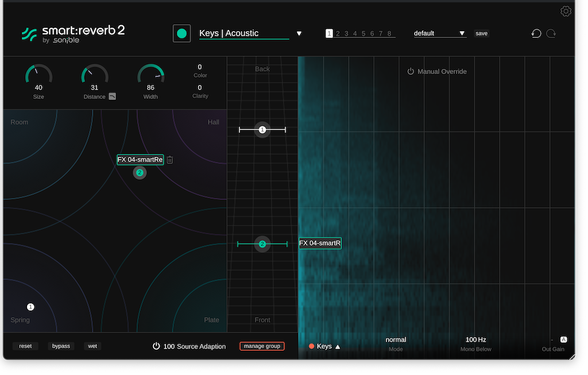Click the Distance knob

point(95,74)
